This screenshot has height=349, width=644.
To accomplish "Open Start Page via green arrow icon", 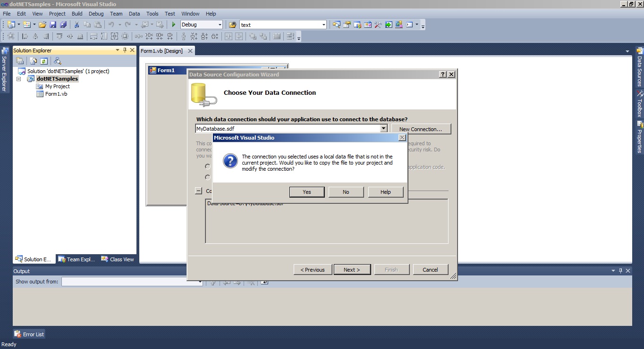I will point(389,25).
